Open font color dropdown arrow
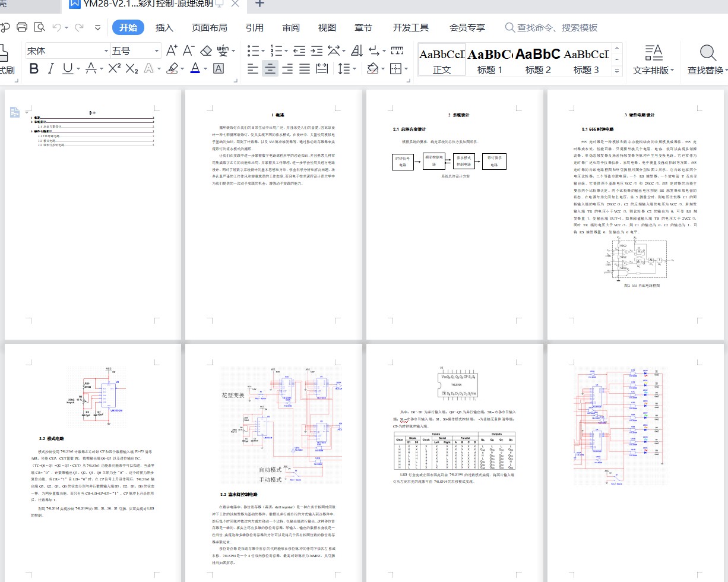 [x=206, y=69]
